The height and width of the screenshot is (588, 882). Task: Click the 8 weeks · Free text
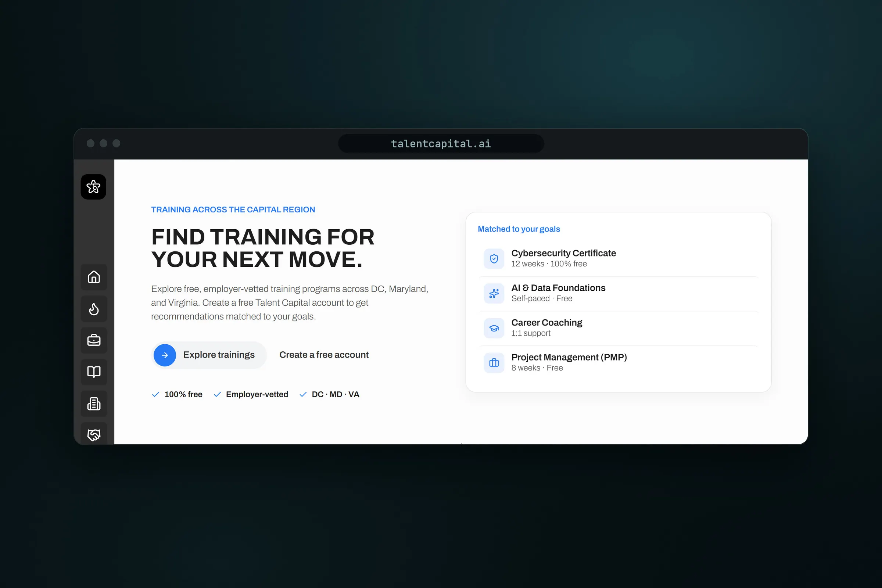(x=537, y=368)
